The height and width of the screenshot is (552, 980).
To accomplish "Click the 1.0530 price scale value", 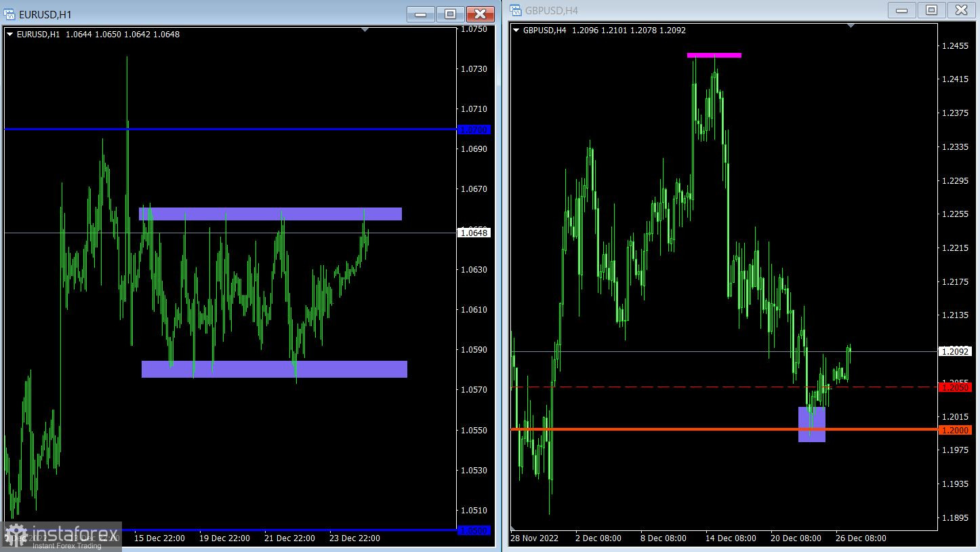I will (473, 470).
